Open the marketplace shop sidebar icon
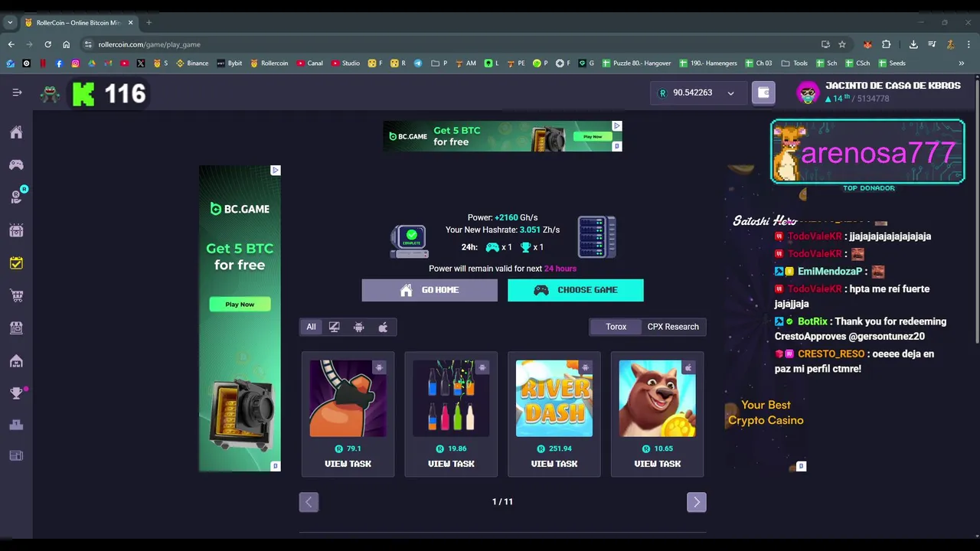 click(16, 328)
